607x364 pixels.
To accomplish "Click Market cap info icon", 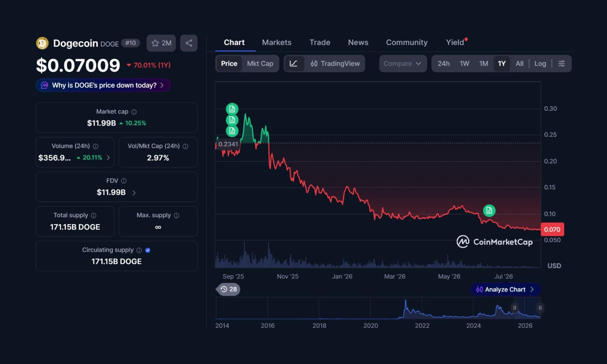I will (134, 112).
